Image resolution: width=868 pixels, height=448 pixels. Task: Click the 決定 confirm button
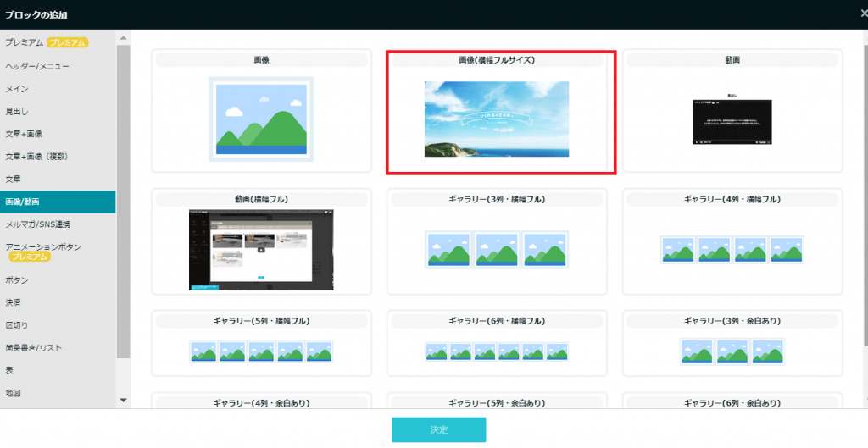[438, 429]
